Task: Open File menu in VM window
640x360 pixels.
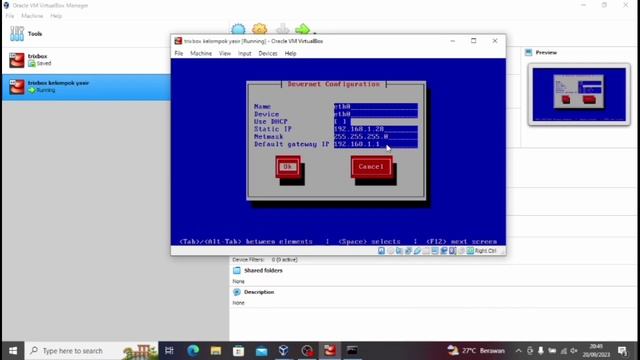Action: 179,53
